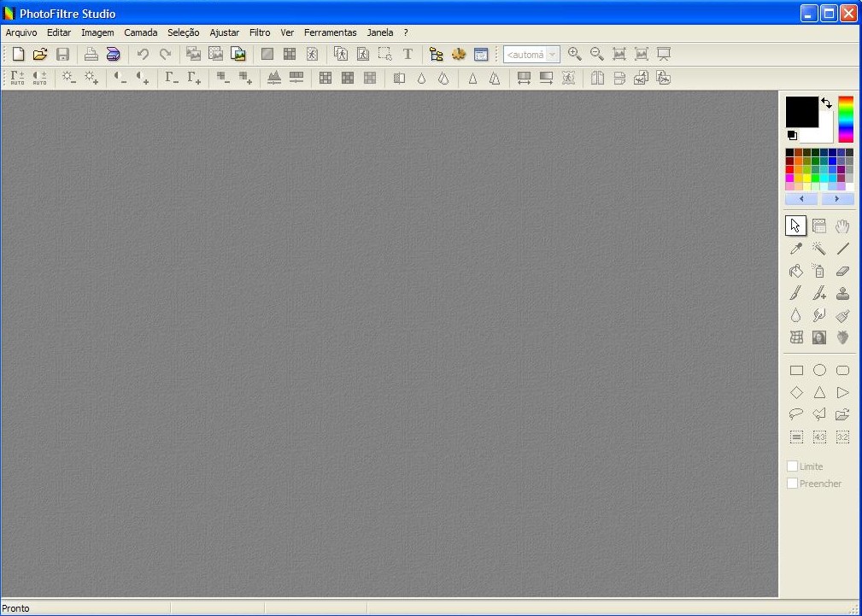This screenshot has width=862, height=616.
Task: Open the Arquivo menu
Action: coord(21,32)
